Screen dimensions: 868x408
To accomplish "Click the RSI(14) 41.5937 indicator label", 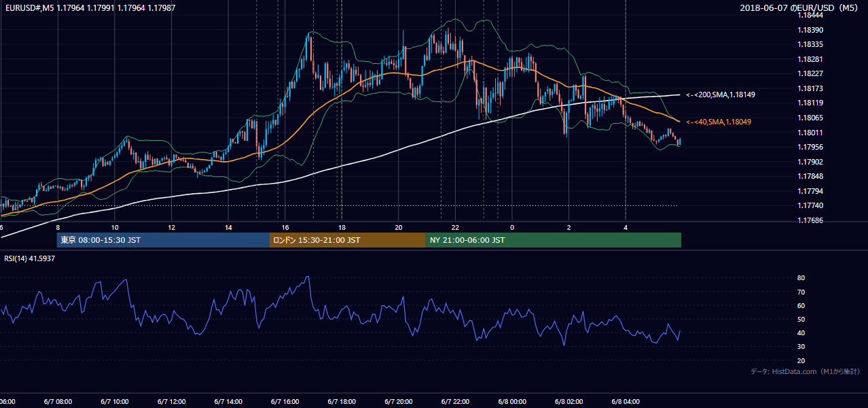I will coord(30,258).
